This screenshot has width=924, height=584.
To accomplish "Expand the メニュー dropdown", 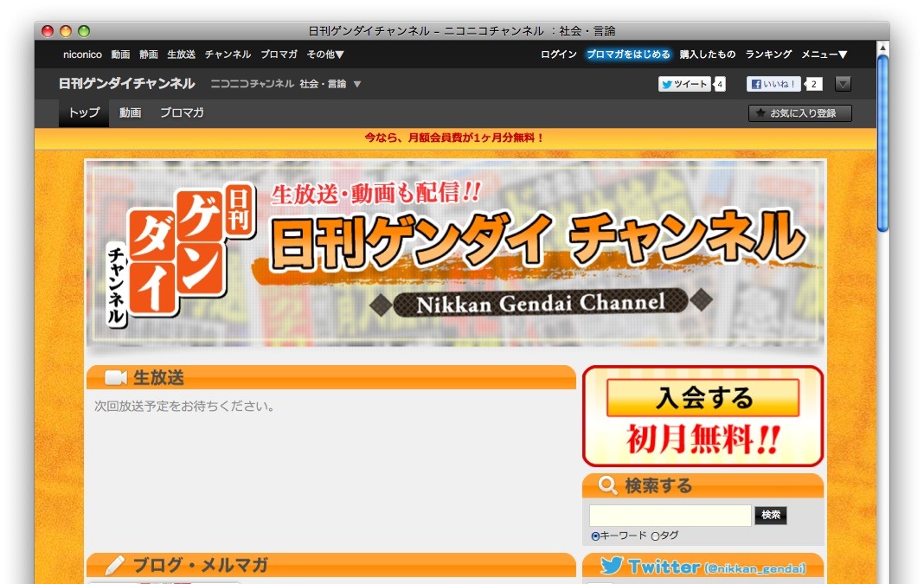I will click(825, 55).
